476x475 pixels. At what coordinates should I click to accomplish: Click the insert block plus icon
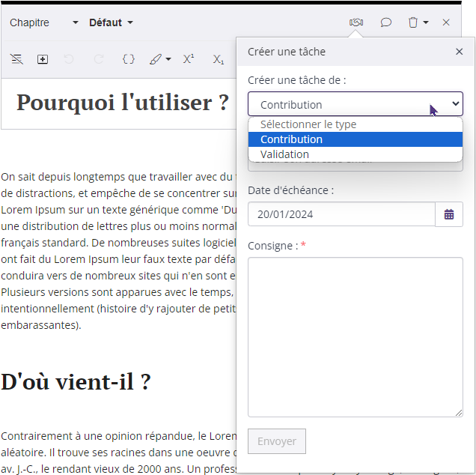43,59
